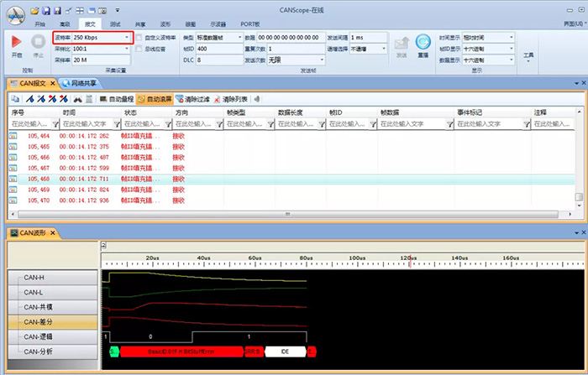Click the red 开启 start capture icon
The height and width of the screenshot is (375, 588).
pos(17,42)
